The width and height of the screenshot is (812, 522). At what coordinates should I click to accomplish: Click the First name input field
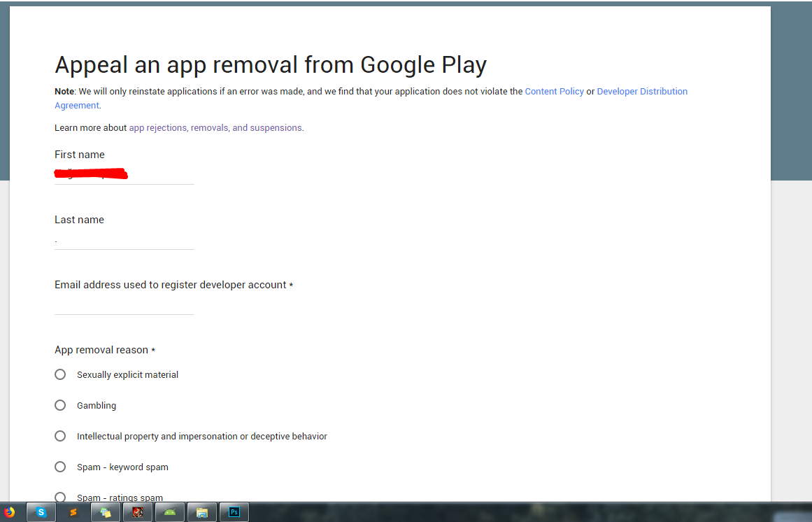coord(124,174)
